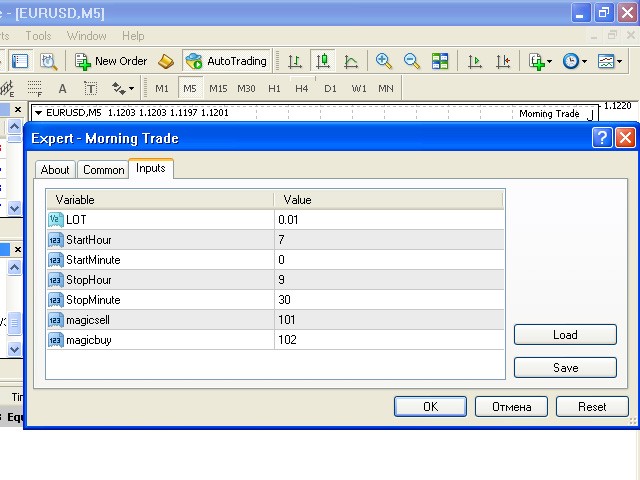The width and height of the screenshot is (640, 480).
Task: Switch to M1 timeframe
Action: [x=162, y=89]
